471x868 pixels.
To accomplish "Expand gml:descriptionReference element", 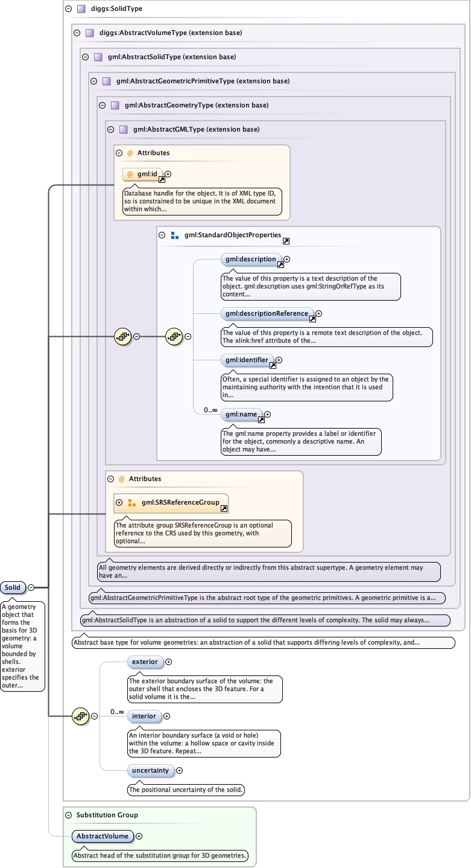I will 319,314.
